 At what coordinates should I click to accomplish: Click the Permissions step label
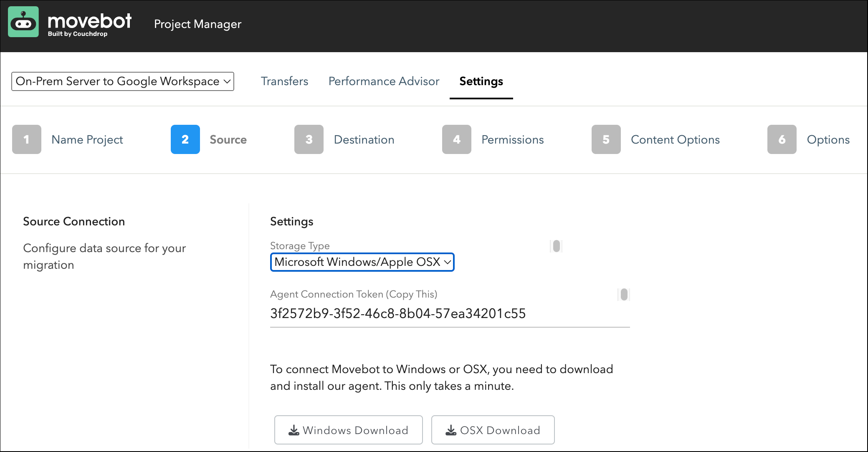(x=512, y=139)
